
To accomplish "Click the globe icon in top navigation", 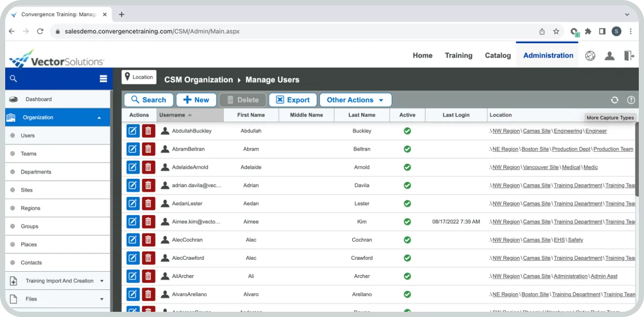I will [590, 56].
